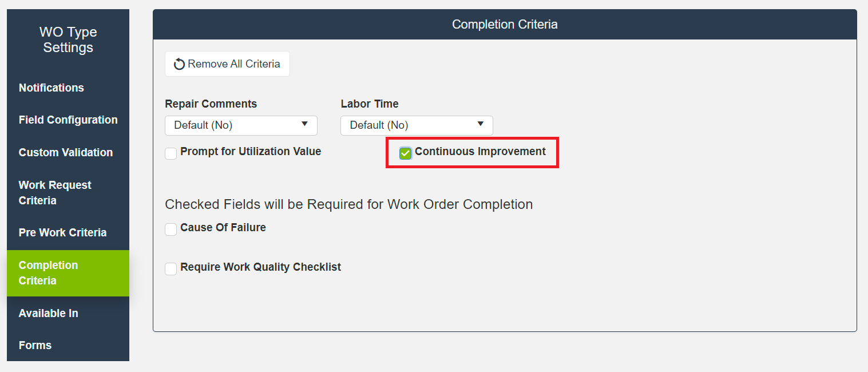The height and width of the screenshot is (372, 868).
Task: Open the Repair Comments dropdown
Action: (x=241, y=125)
